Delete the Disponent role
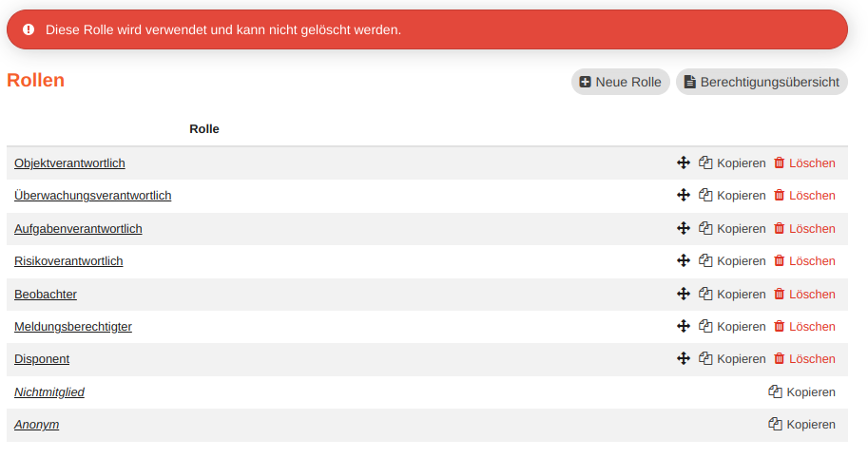The height and width of the screenshot is (458, 868). point(804,359)
